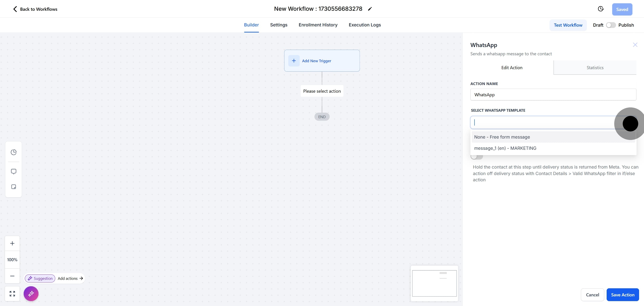Open the stats pie chart icon

pos(13,152)
